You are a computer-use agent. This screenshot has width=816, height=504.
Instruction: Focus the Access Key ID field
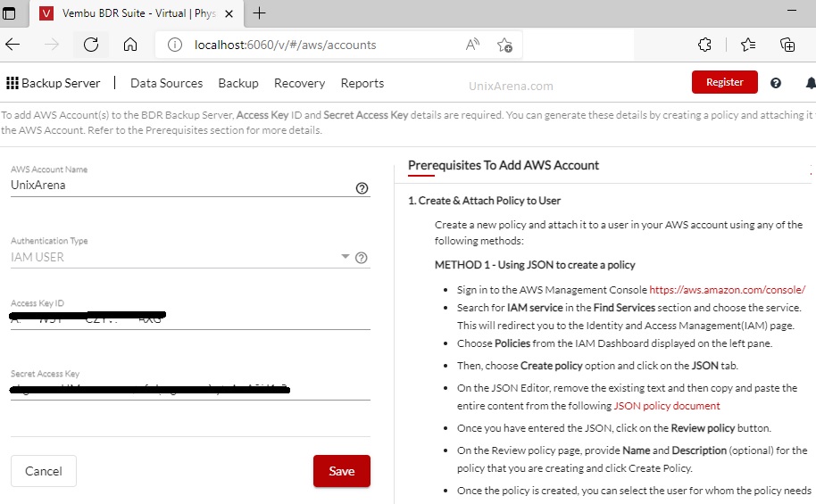click(x=190, y=318)
